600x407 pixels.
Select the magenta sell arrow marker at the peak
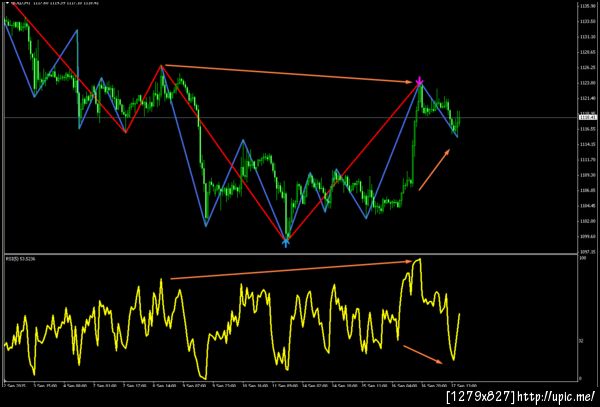coord(419,81)
